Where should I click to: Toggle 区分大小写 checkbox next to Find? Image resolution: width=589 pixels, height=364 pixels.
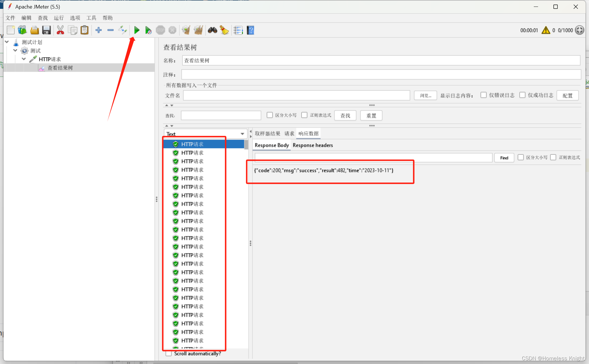pyautogui.click(x=521, y=157)
